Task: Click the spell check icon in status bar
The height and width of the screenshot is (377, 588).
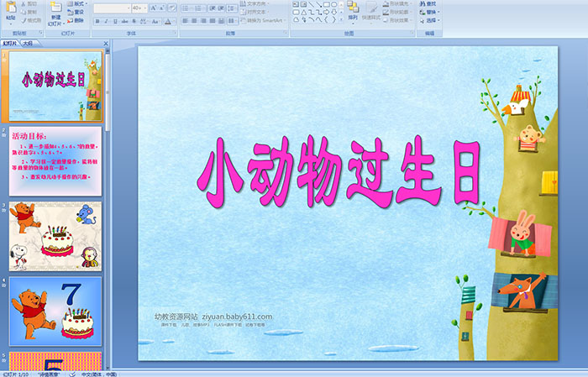Action: [x=72, y=374]
